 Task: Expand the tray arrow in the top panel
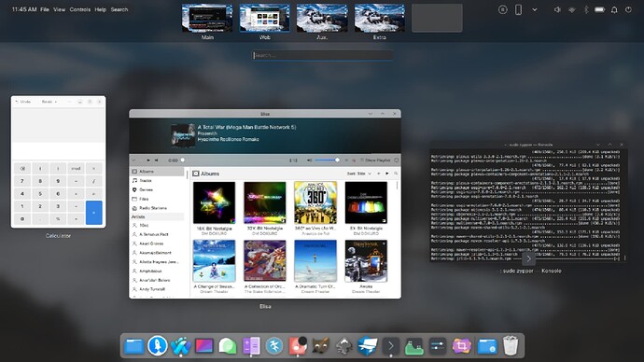[x=535, y=9]
